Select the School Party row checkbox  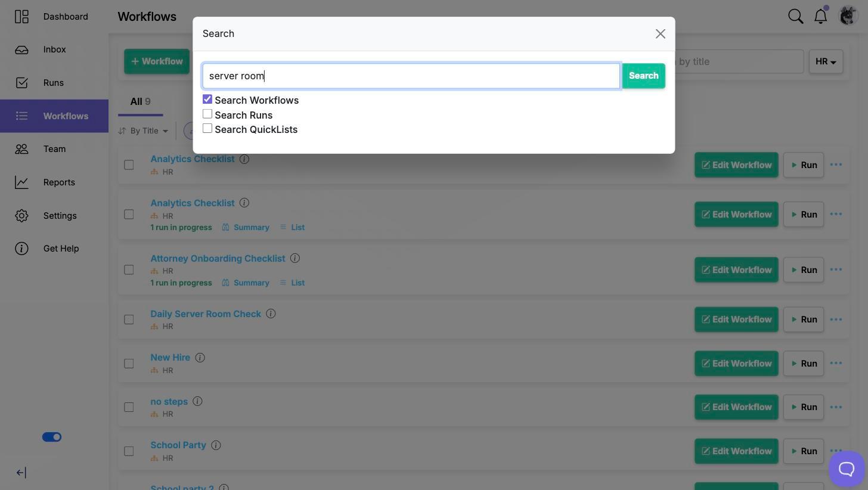point(129,451)
